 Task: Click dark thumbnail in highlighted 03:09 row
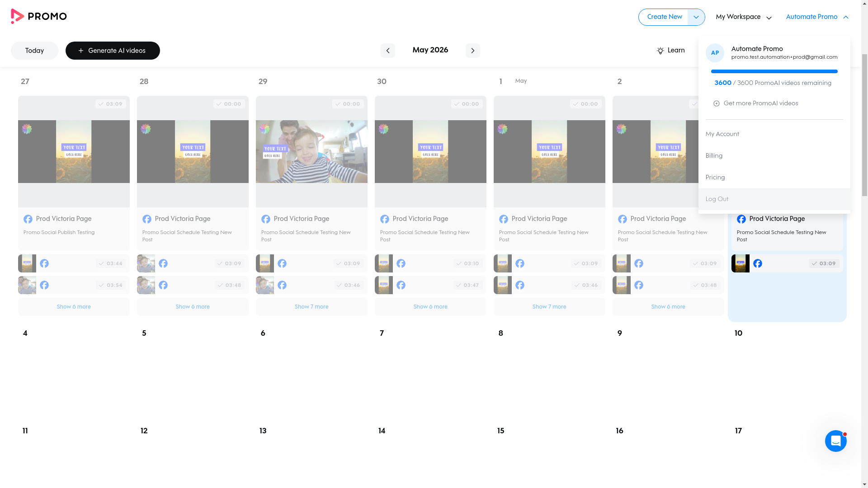pos(741,263)
